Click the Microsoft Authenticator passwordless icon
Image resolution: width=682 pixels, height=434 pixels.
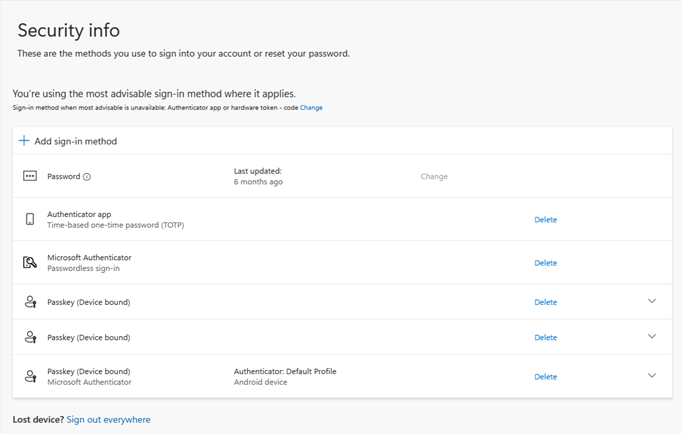pyautogui.click(x=30, y=262)
